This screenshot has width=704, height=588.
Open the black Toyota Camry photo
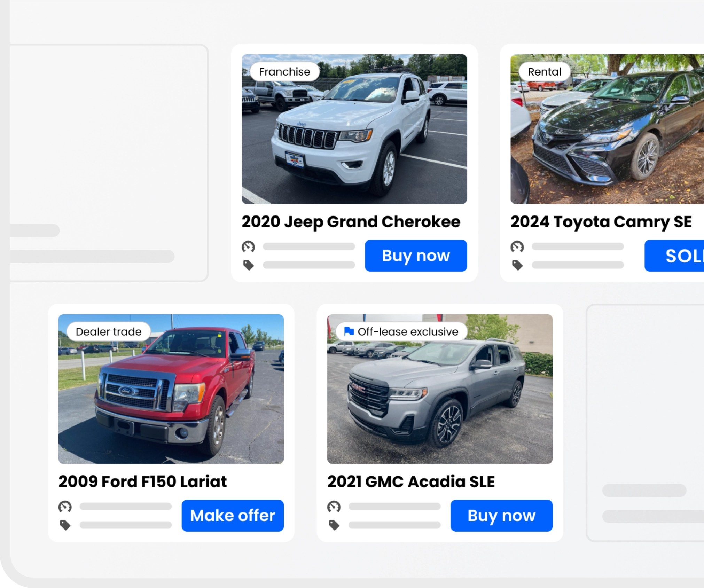(607, 129)
